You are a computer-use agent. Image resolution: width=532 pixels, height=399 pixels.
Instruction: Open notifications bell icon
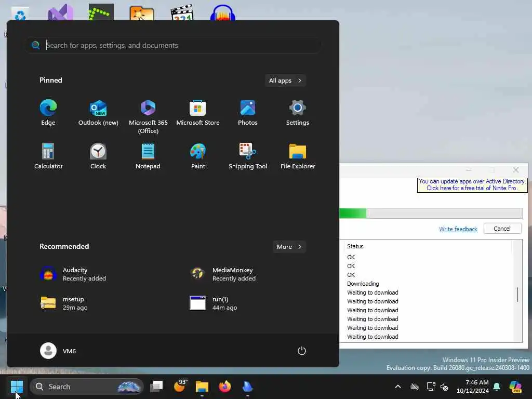(x=497, y=387)
